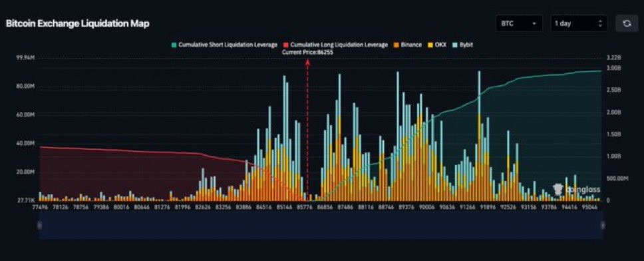Viewport: 644px width, 261px height.
Task: Open the 1 day time range selector
Action: click(579, 23)
